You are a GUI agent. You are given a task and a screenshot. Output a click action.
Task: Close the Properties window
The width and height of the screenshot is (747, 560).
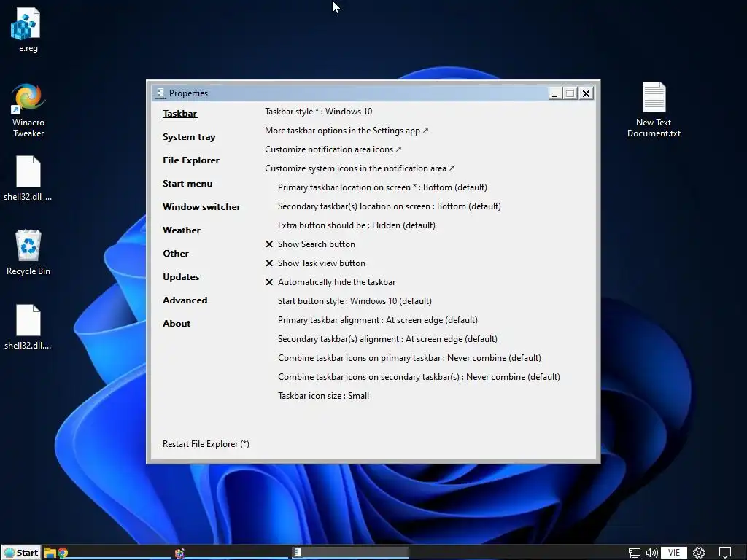pos(586,93)
